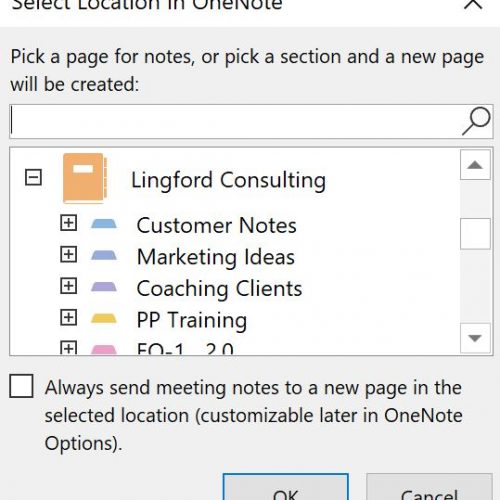Expand the Marketing Ideas section
The height and width of the screenshot is (500, 500).
68,254
